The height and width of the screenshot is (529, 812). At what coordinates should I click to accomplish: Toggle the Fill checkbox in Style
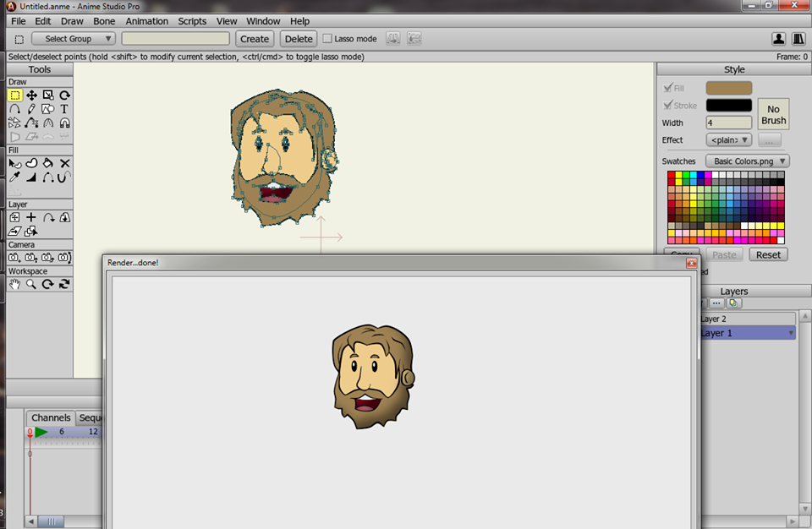(668, 88)
